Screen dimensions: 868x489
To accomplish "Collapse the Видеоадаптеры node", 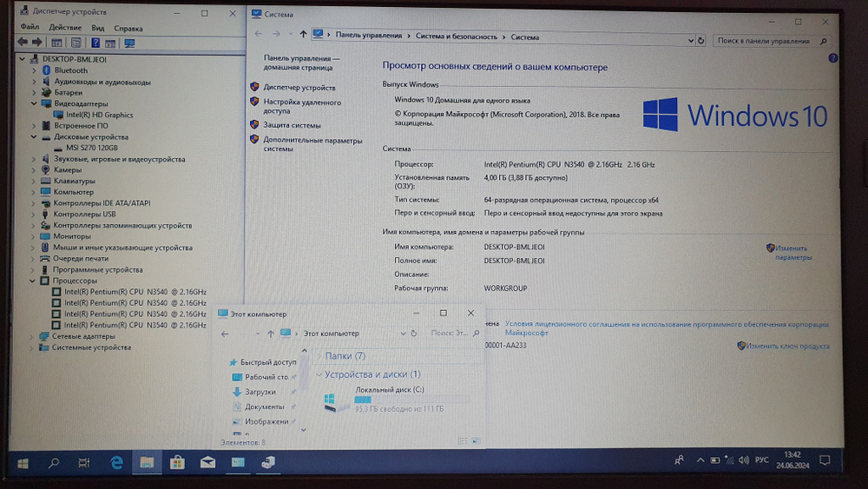I will coord(34,103).
